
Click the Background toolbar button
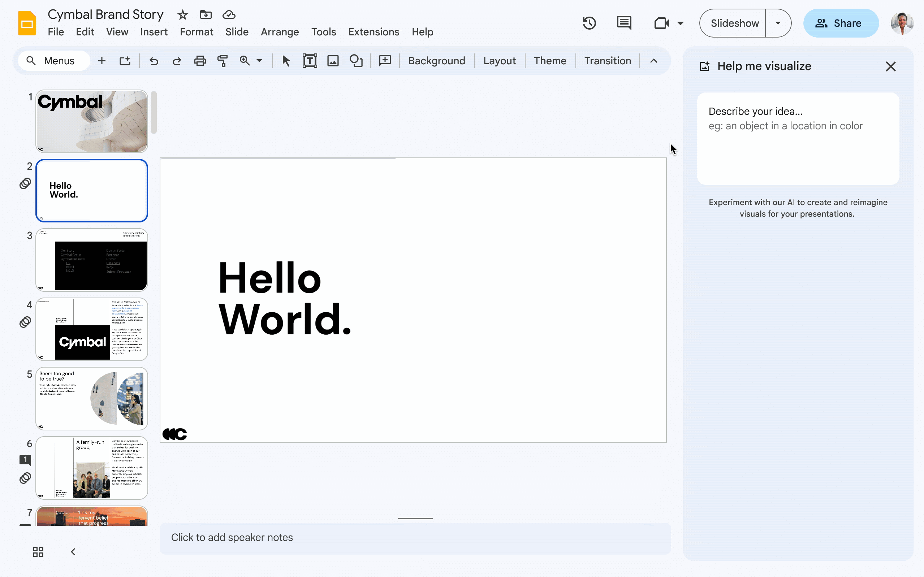436,61
